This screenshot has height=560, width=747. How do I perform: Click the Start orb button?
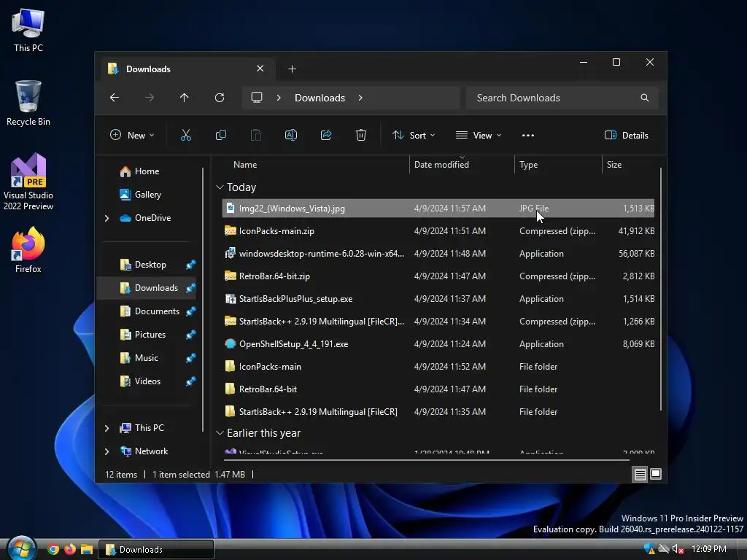[21, 548]
